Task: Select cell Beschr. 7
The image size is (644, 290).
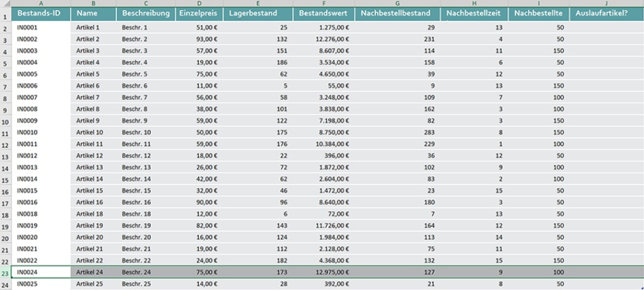Action: point(146,97)
